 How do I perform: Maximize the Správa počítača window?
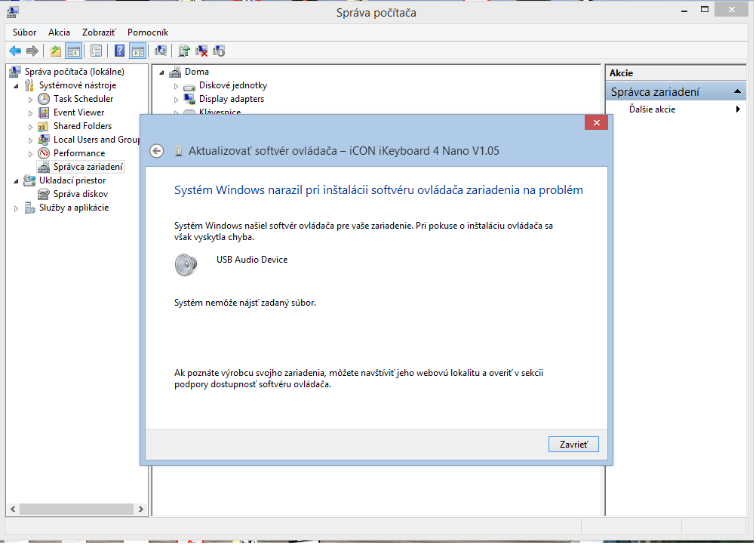pos(705,9)
